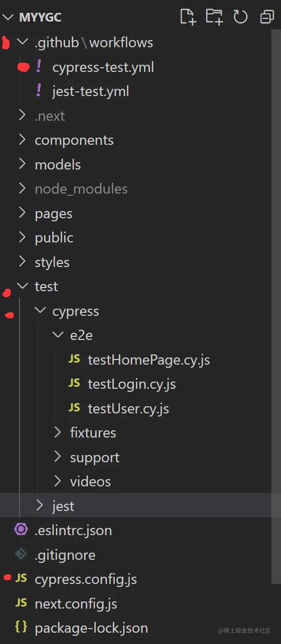Collapse the cypress folder chevron
This screenshot has width=281, height=644.
(x=40, y=310)
